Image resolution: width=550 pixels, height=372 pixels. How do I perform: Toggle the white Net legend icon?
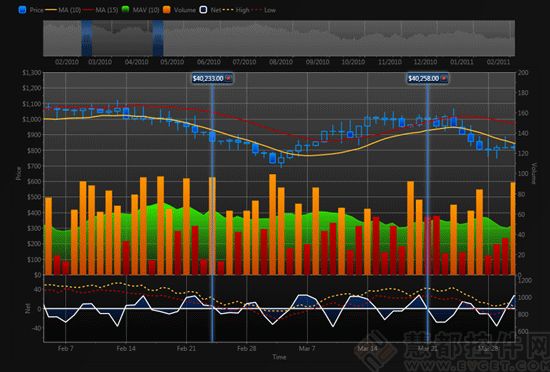pos(203,10)
